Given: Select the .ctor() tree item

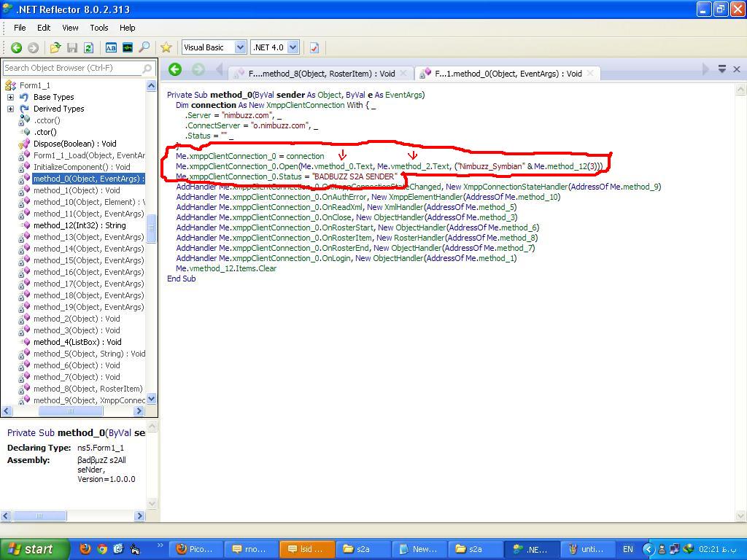Looking at the screenshot, I should (45, 133).
